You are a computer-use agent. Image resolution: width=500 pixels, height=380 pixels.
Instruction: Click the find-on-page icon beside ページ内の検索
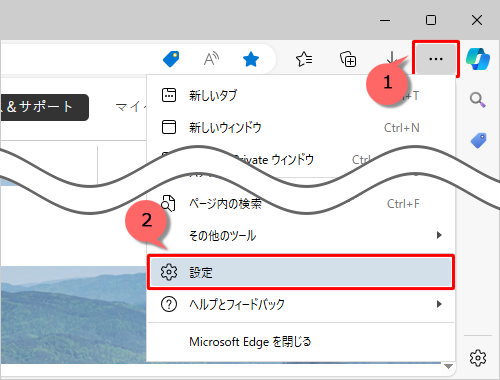click(x=168, y=203)
